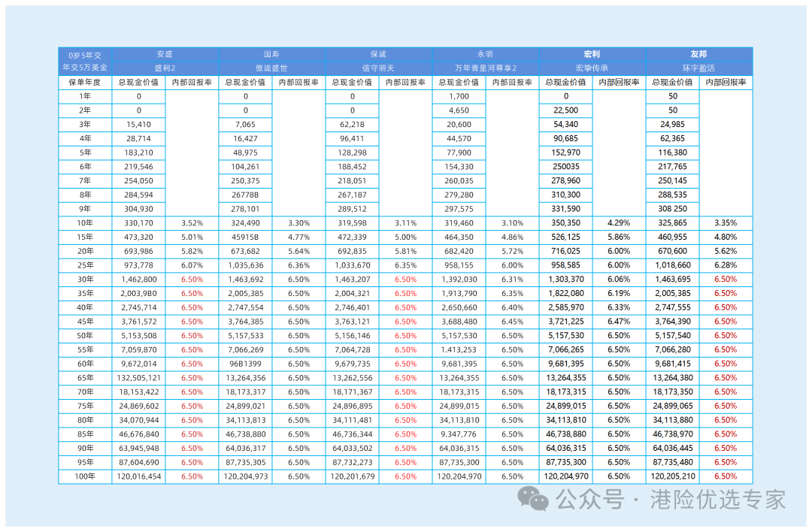Image resolution: width=812 pixels, height=532 pixels.
Task: Select the return rate '5.01%'
Action: point(192,237)
